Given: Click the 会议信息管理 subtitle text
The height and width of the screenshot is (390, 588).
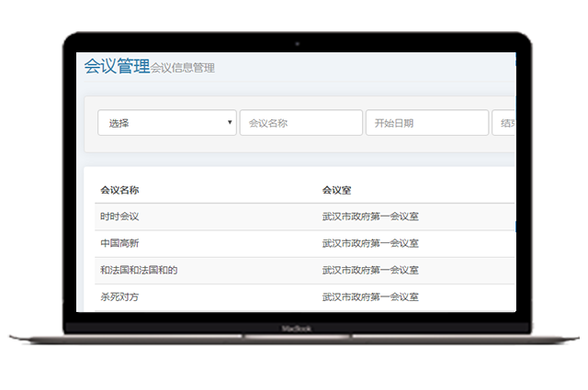Looking at the screenshot, I should pos(183,68).
